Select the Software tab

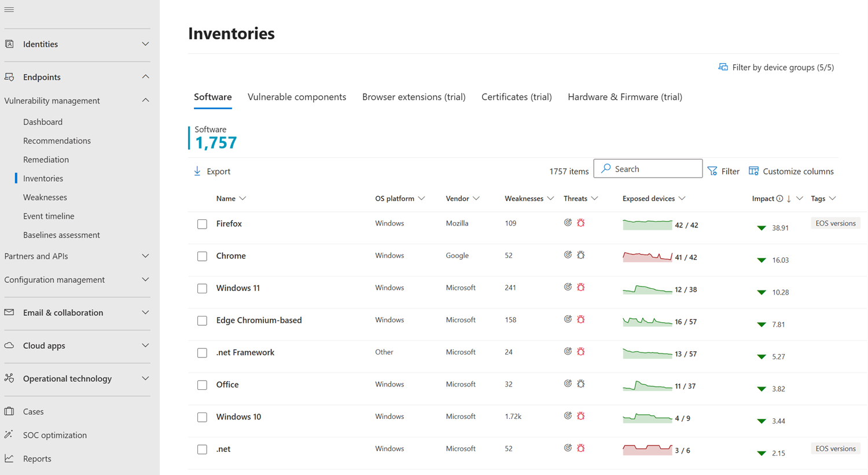pos(213,97)
